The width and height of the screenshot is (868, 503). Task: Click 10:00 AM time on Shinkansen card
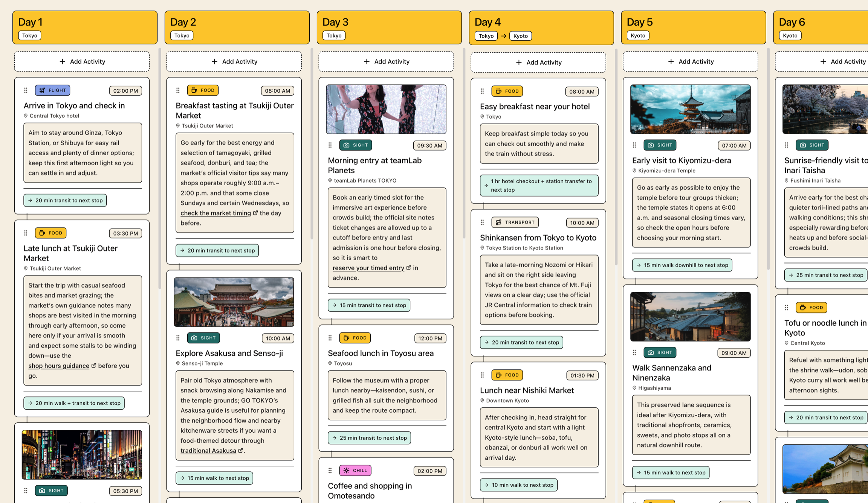click(x=582, y=223)
